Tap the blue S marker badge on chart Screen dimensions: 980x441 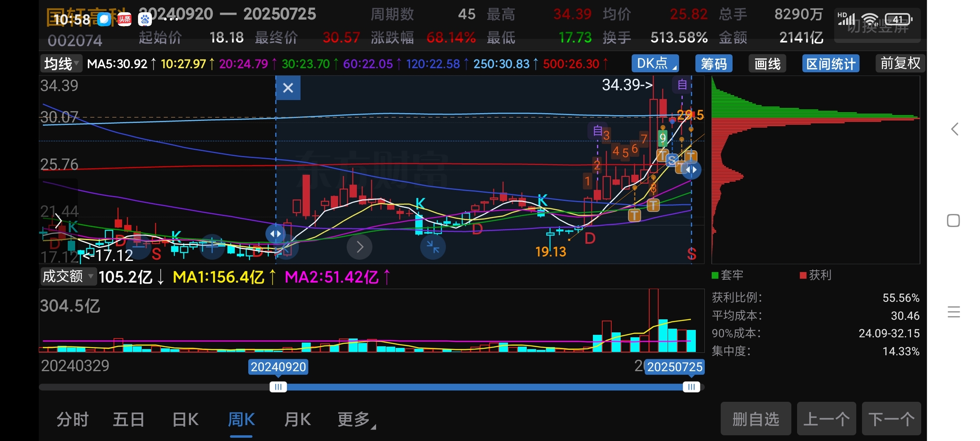click(x=672, y=160)
